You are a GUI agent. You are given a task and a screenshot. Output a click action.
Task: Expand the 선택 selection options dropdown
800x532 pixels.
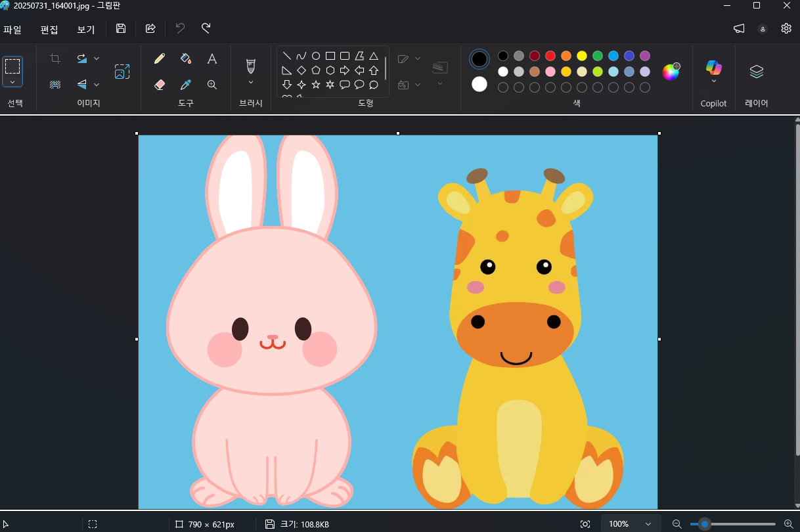12,82
